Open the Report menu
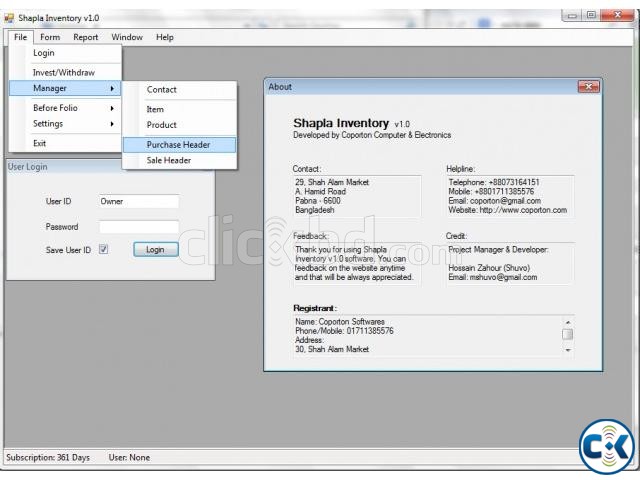This screenshot has height=480, width=640. pos(86,37)
